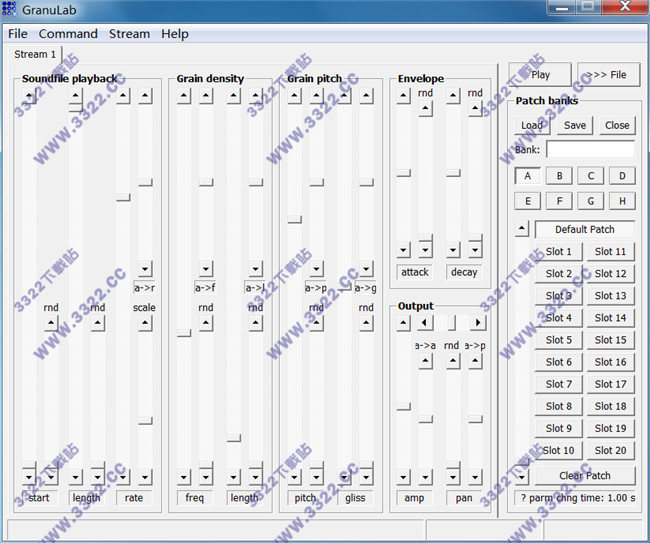Select patch bank B

(x=559, y=176)
